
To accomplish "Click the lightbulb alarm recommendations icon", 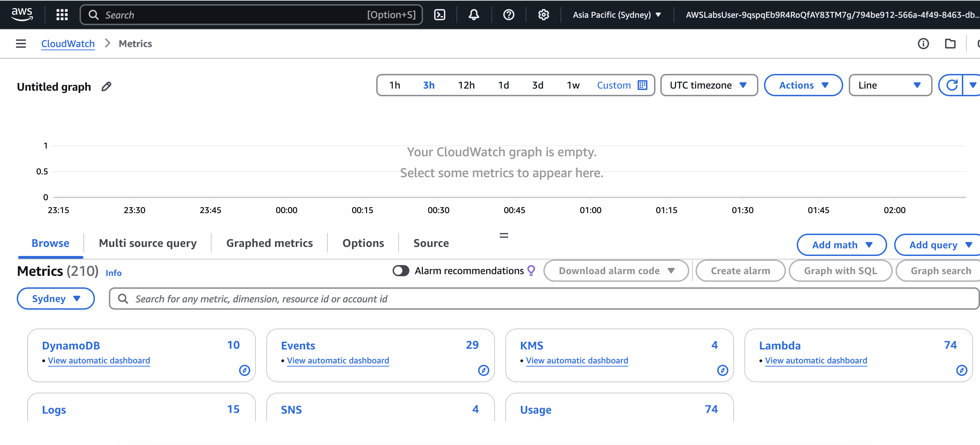I will tap(531, 271).
